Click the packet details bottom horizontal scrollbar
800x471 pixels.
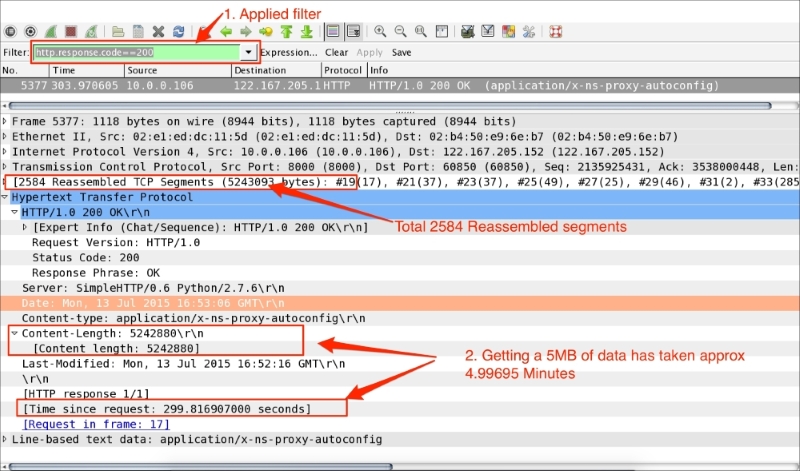pos(200,466)
